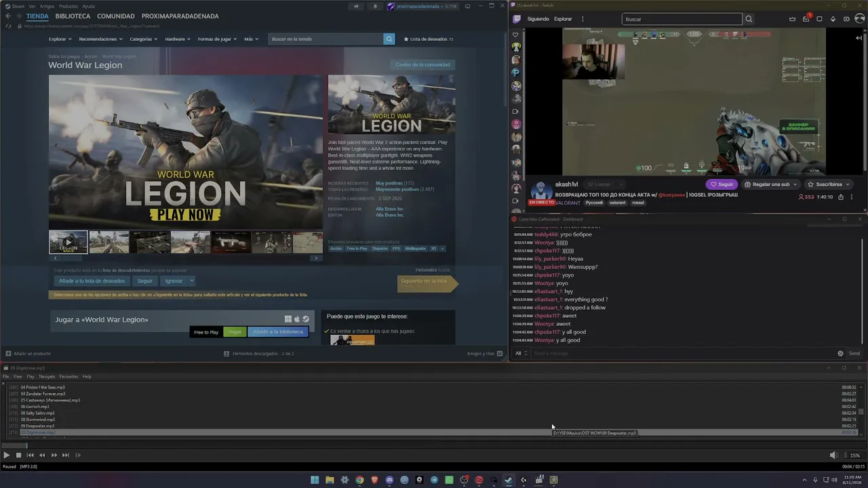The image size is (868, 488).
Task: Go back in Steam navigation
Action: [x=8, y=16]
